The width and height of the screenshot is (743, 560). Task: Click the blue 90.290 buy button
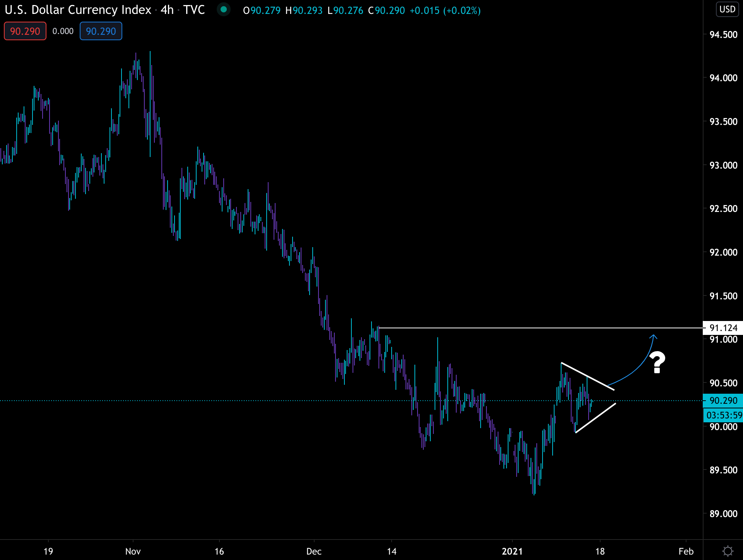(x=101, y=31)
